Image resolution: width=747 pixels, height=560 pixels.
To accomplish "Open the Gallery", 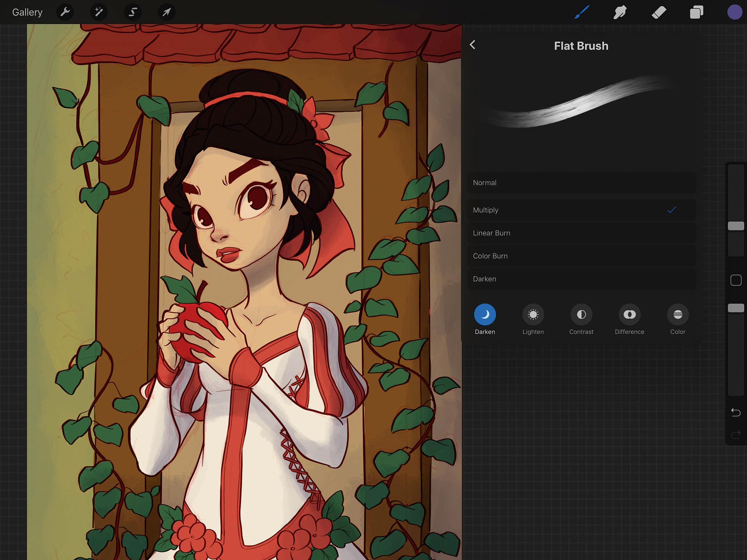I will pos(27,12).
